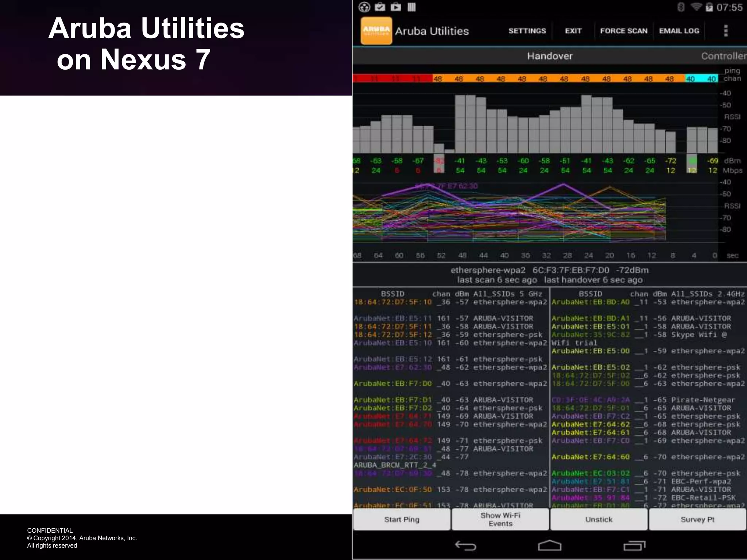Select the Pirate-Netgear network row
This screenshot has width=747, height=560.
click(x=648, y=400)
